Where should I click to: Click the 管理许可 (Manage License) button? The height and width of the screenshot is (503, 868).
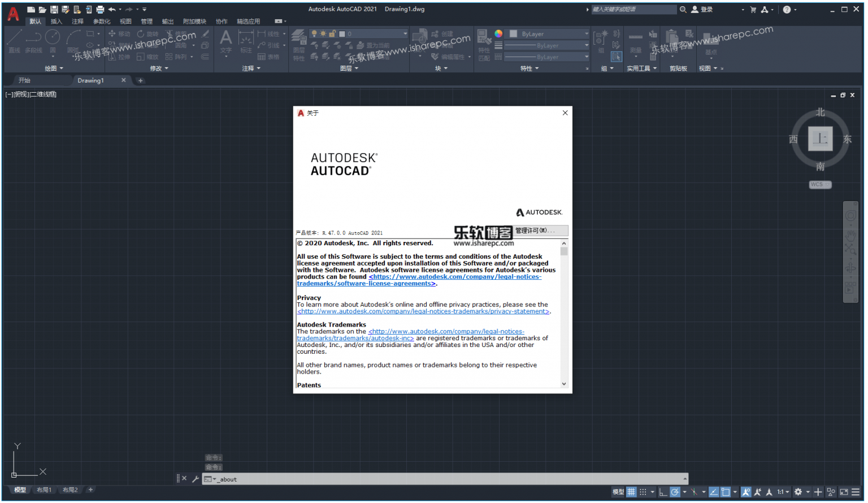pyautogui.click(x=541, y=231)
